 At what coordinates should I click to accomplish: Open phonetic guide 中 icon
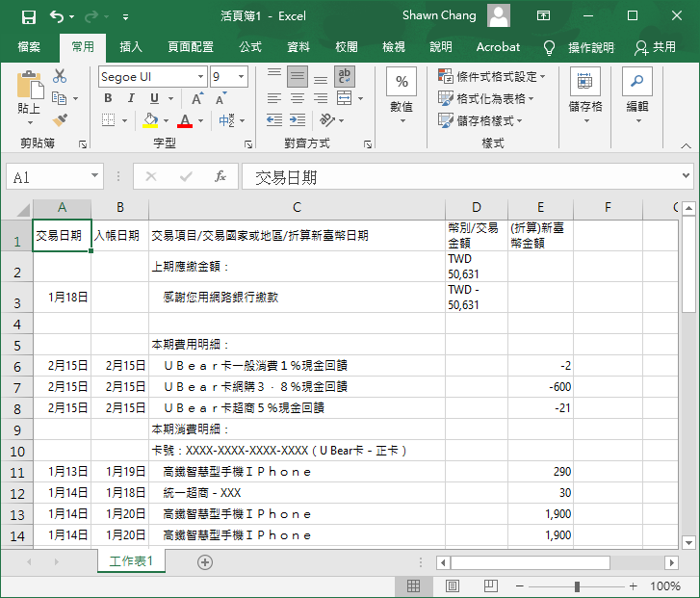point(226,120)
